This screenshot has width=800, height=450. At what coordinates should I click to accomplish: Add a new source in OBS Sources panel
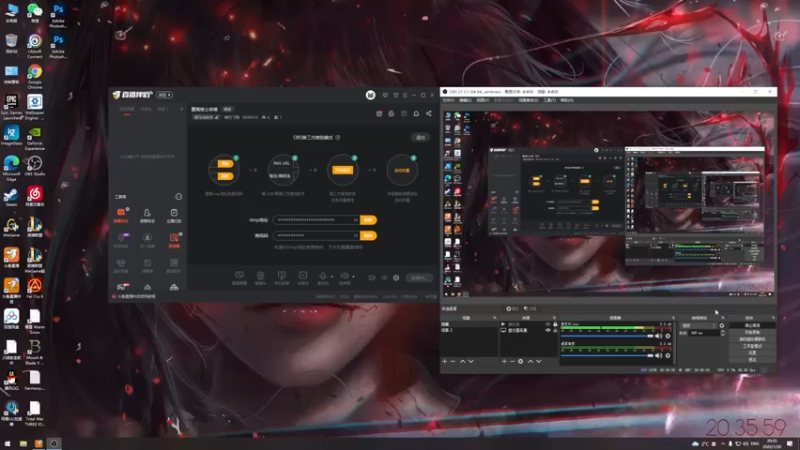point(504,361)
